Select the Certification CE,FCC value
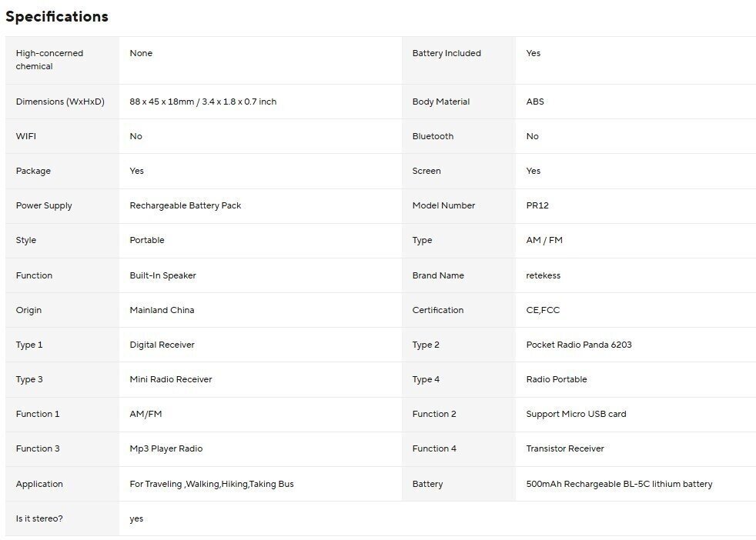 pos(543,310)
